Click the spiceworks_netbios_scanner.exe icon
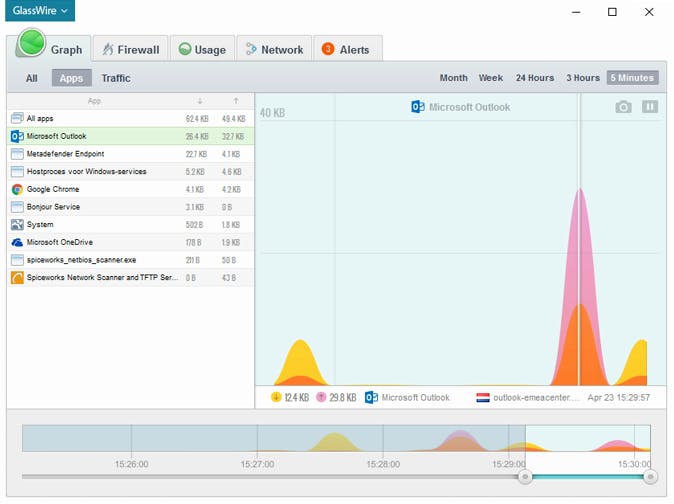 click(x=17, y=260)
